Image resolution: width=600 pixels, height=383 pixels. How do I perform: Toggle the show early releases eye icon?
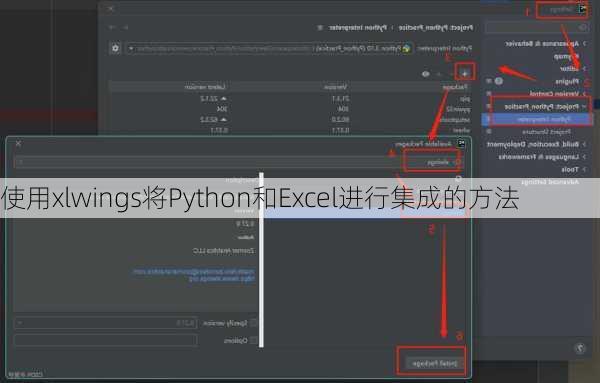click(x=426, y=74)
